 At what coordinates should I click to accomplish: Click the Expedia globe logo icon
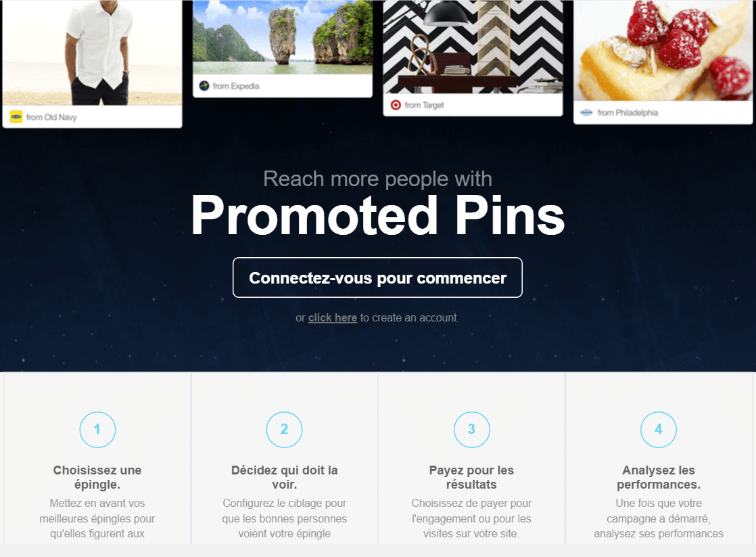(204, 86)
